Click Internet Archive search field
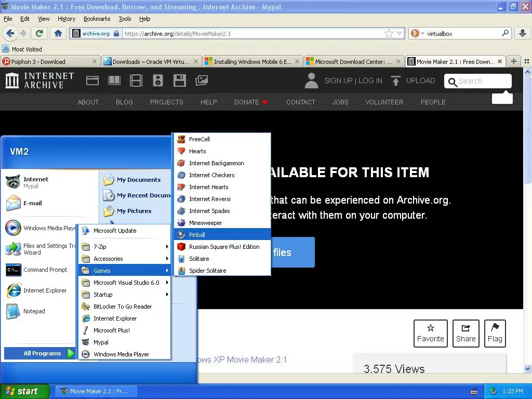The height and width of the screenshot is (399, 532). [478, 81]
